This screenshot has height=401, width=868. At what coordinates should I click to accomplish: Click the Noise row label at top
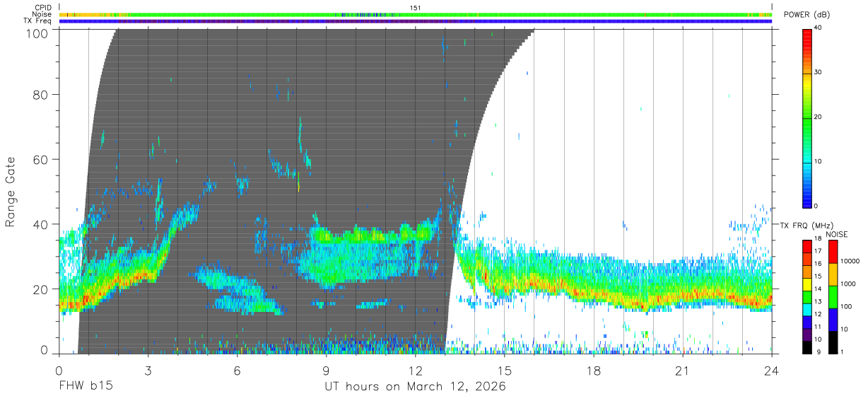[x=42, y=14]
